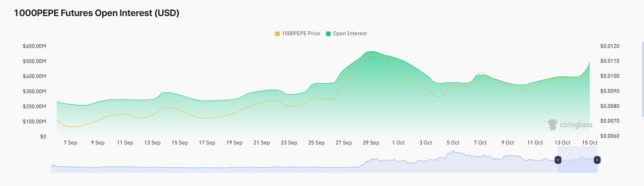Click the $0 axis label
The image size is (644, 186).
pyautogui.click(x=43, y=137)
